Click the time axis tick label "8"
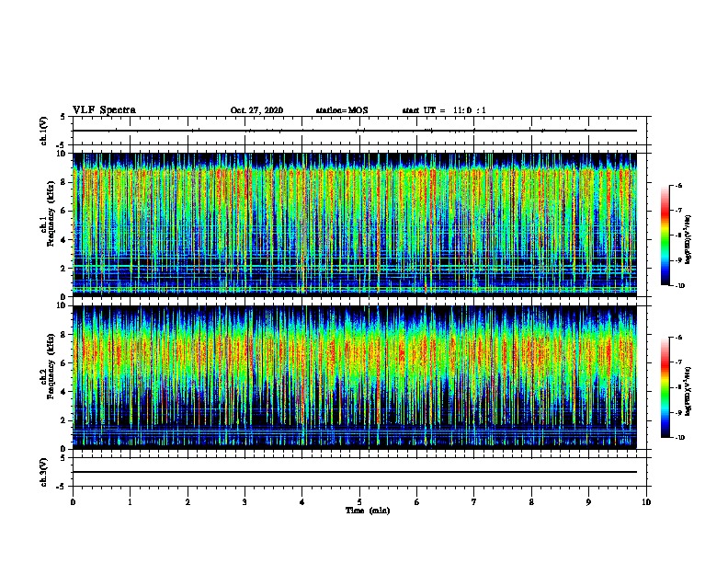The image size is (728, 563). coord(531,502)
